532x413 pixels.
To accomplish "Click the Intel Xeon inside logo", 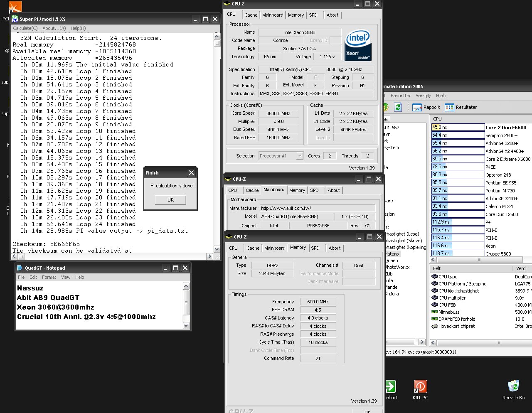I will pyautogui.click(x=358, y=45).
